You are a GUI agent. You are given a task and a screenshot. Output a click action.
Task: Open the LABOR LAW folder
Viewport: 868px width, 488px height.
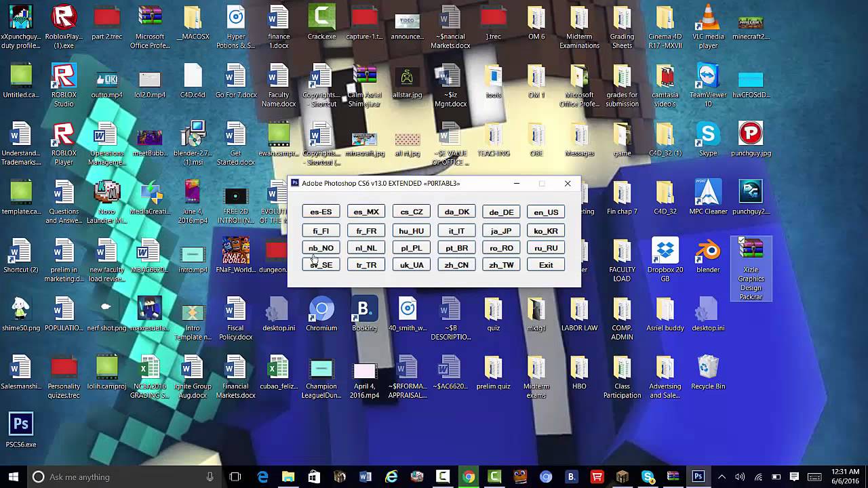579,314
